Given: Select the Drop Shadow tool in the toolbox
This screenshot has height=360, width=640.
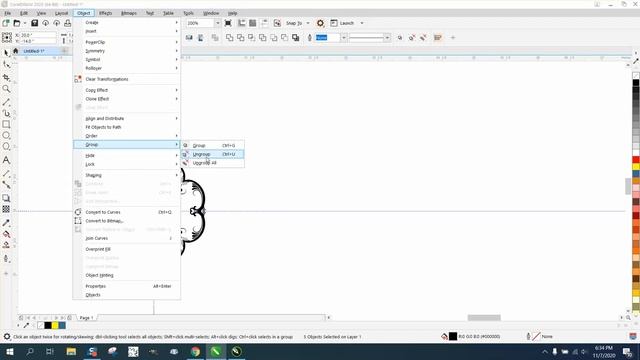Looking at the screenshot, I should (x=6, y=198).
